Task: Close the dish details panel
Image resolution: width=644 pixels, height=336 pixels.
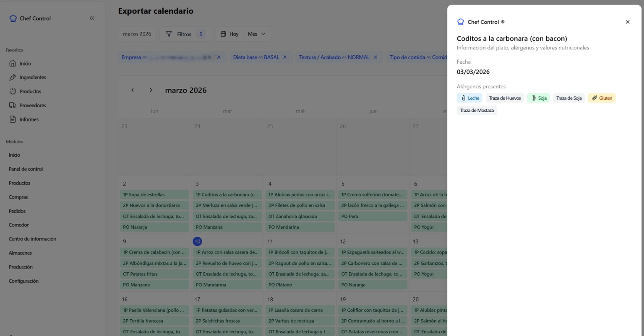Action: (x=627, y=22)
